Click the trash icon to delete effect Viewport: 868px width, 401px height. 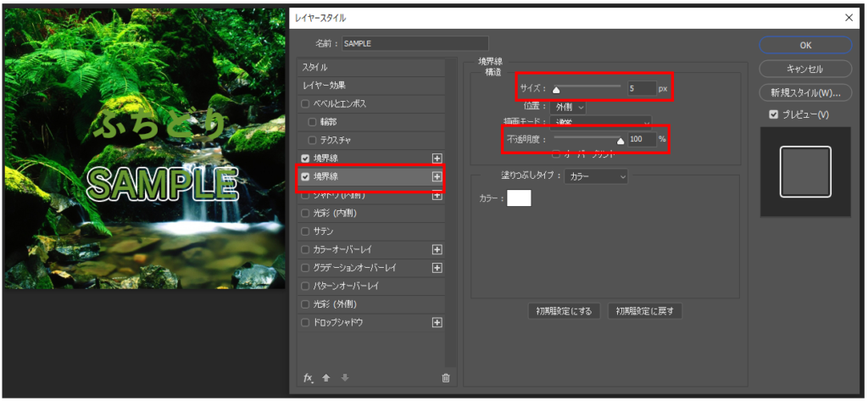click(446, 378)
